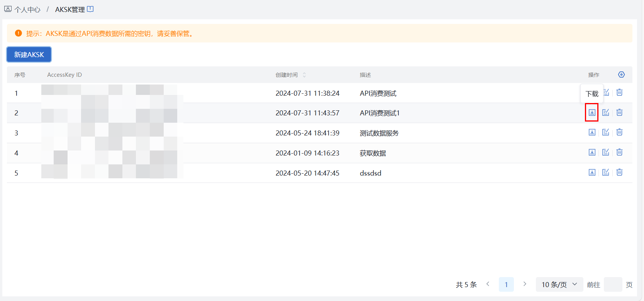Click the 序号 column header
Screen dimensions: 644x301
coord(20,75)
